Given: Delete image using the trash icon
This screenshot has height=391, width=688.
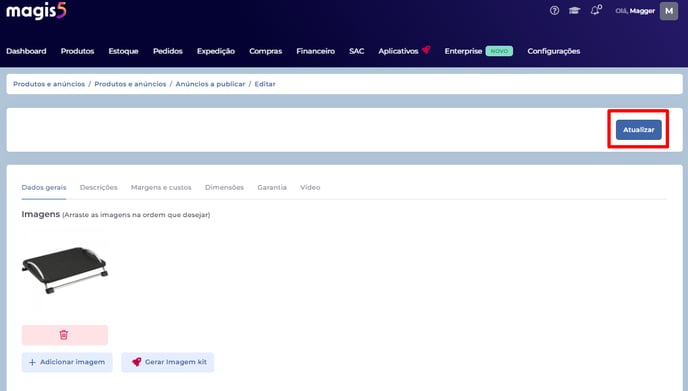Looking at the screenshot, I should tap(64, 335).
